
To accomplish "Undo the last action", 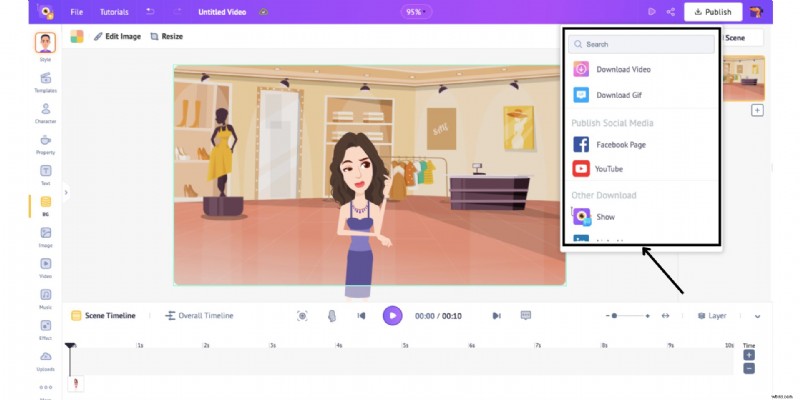I will [x=150, y=11].
